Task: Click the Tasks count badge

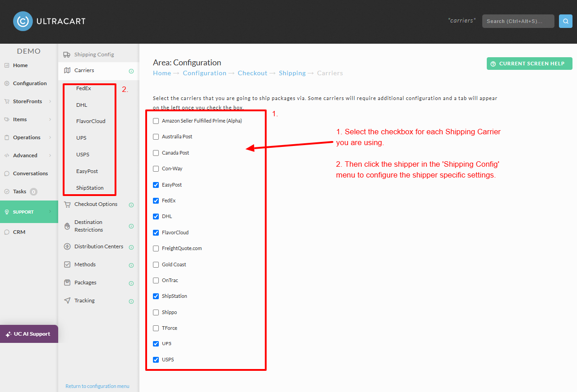Action: click(33, 191)
